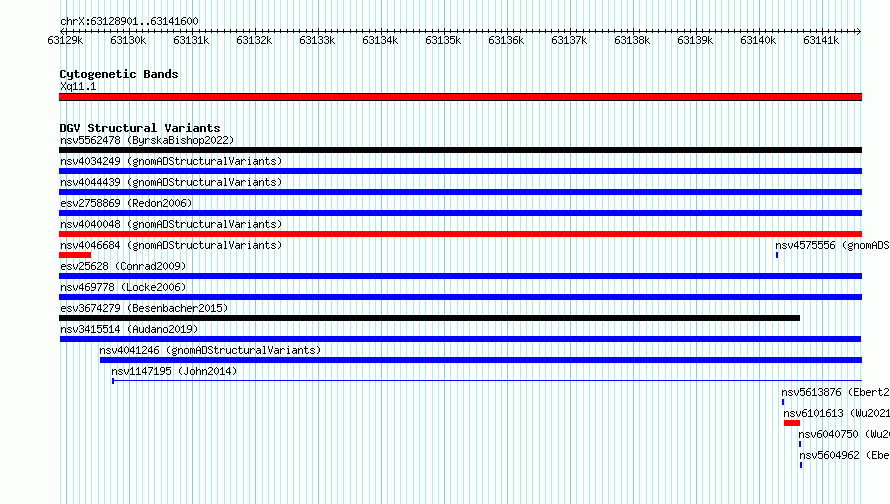Click the 63134k ruler position
This screenshot has width=890, height=504.
click(x=380, y=40)
